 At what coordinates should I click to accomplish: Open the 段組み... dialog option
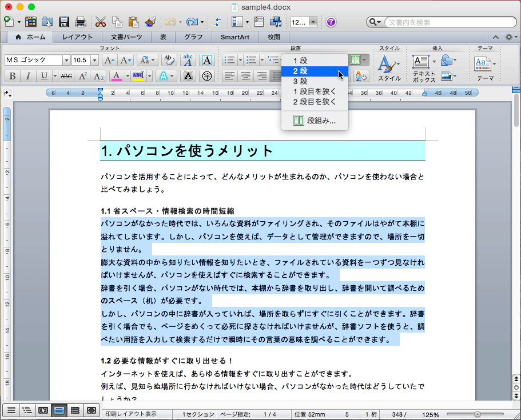(x=315, y=121)
